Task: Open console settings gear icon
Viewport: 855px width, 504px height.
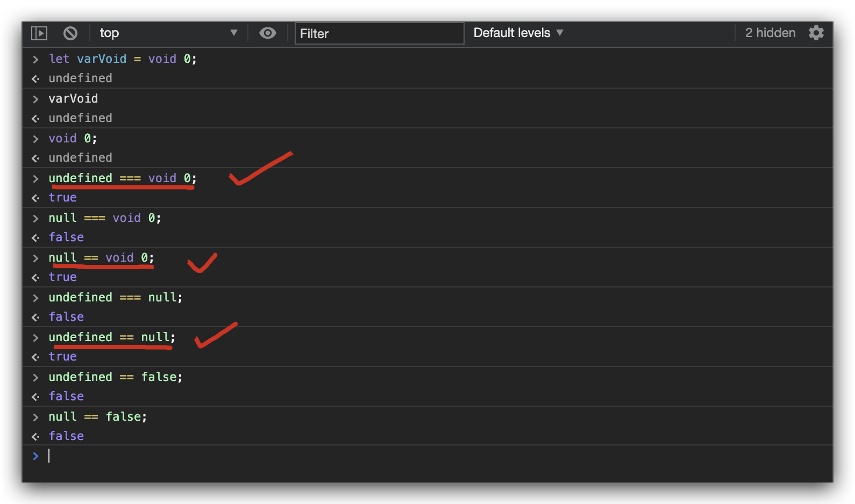Action: point(816,33)
